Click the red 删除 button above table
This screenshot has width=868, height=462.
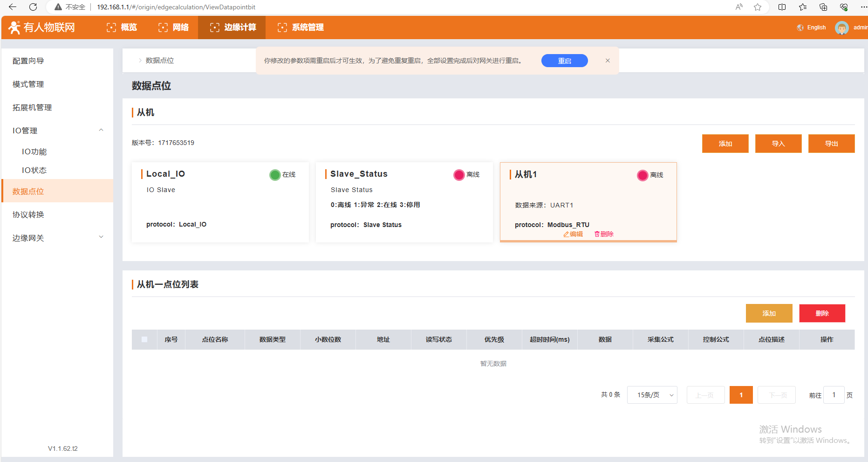pyautogui.click(x=822, y=313)
